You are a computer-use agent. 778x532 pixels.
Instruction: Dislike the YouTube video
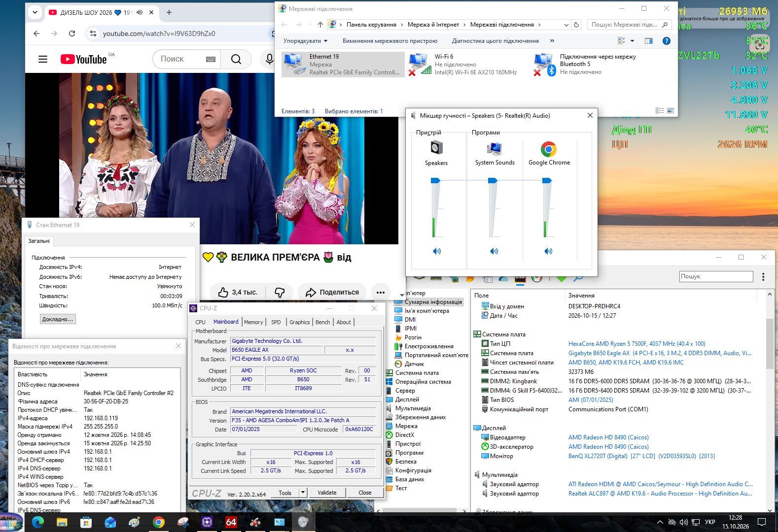280,292
